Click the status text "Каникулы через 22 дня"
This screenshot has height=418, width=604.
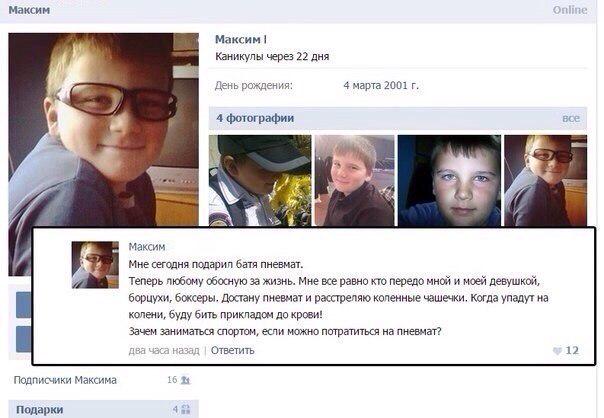[272, 57]
